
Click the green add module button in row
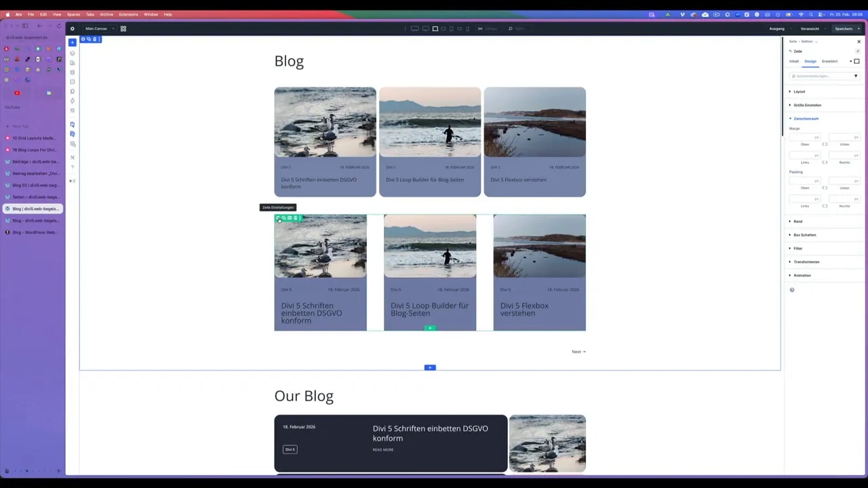(430, 328)
